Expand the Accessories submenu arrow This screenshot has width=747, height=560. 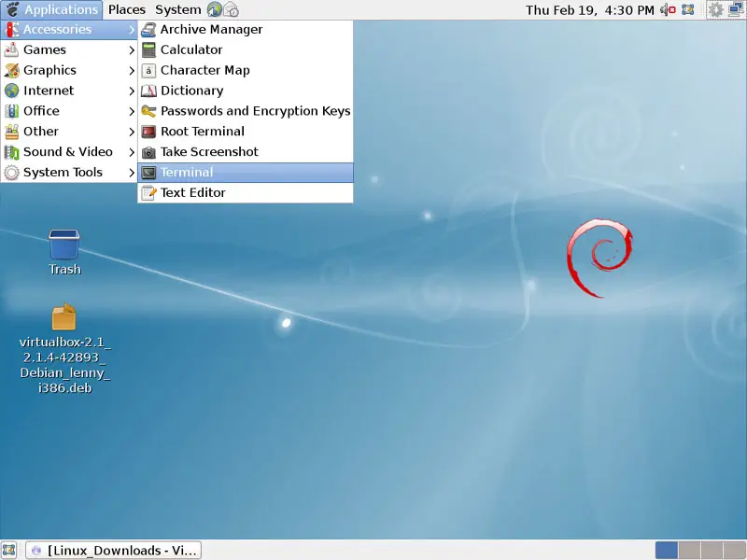point(132,30)
